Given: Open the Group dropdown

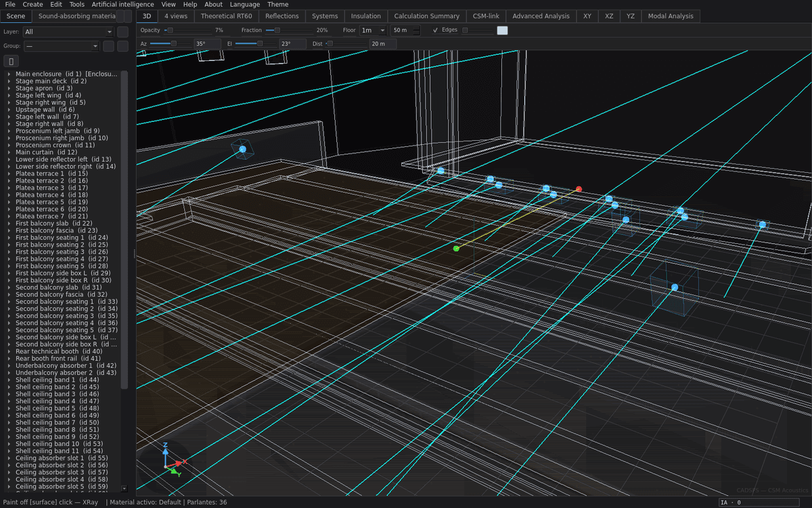Looking at the screenshot, I should tap(62, 46).
